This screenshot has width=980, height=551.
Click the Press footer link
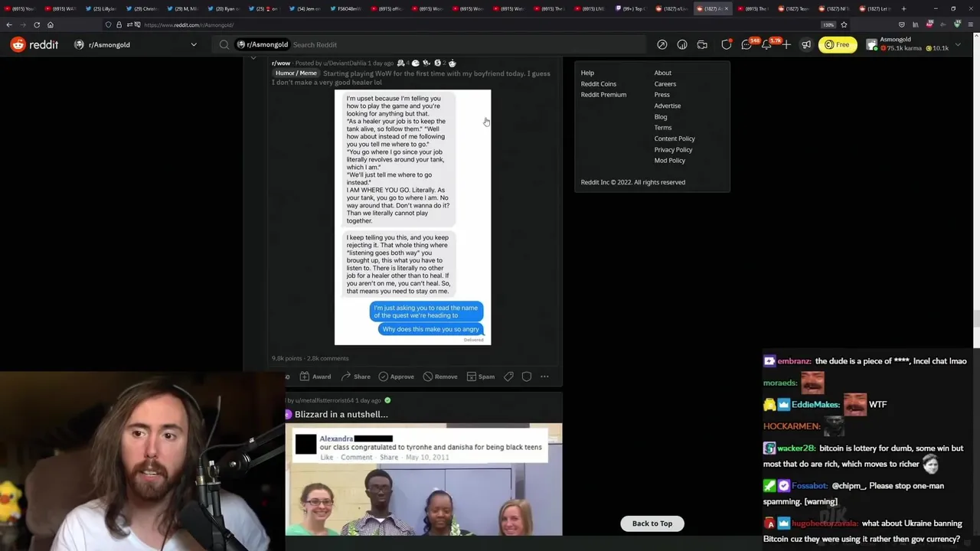coord(662,94)
